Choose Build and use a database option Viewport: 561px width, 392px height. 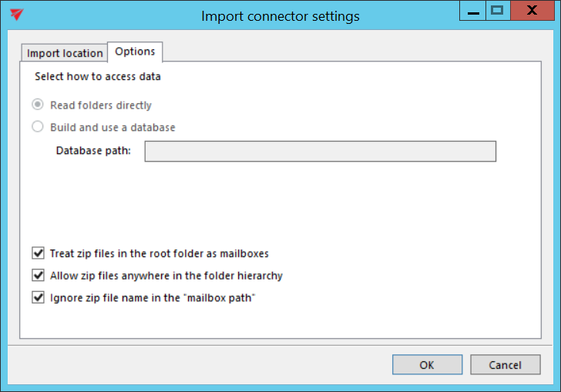tap(38, 127)
